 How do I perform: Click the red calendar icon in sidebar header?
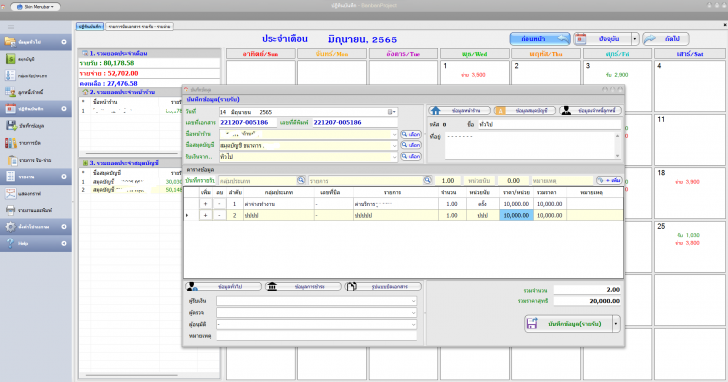click(10, 109)
